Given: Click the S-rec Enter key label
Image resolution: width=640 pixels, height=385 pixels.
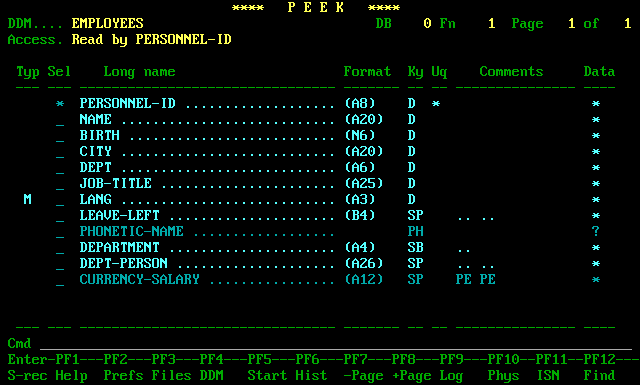Looking at the screenshot, I should (27, 375).
